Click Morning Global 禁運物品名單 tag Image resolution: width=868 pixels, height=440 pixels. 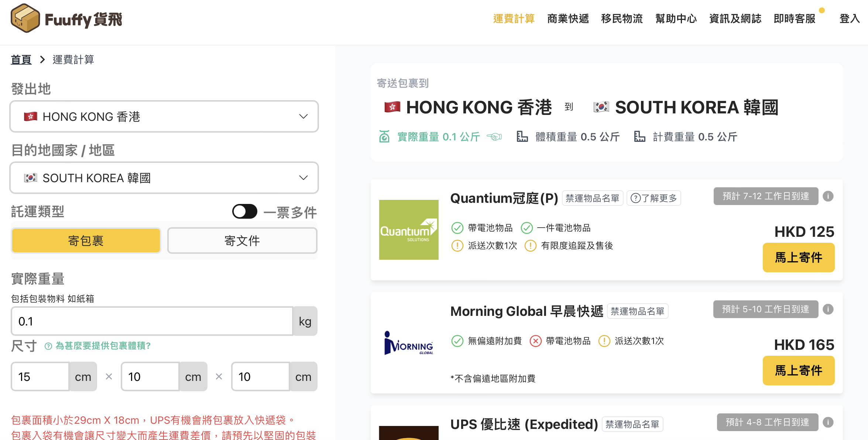pyautogui.click(x=637, y=311)
